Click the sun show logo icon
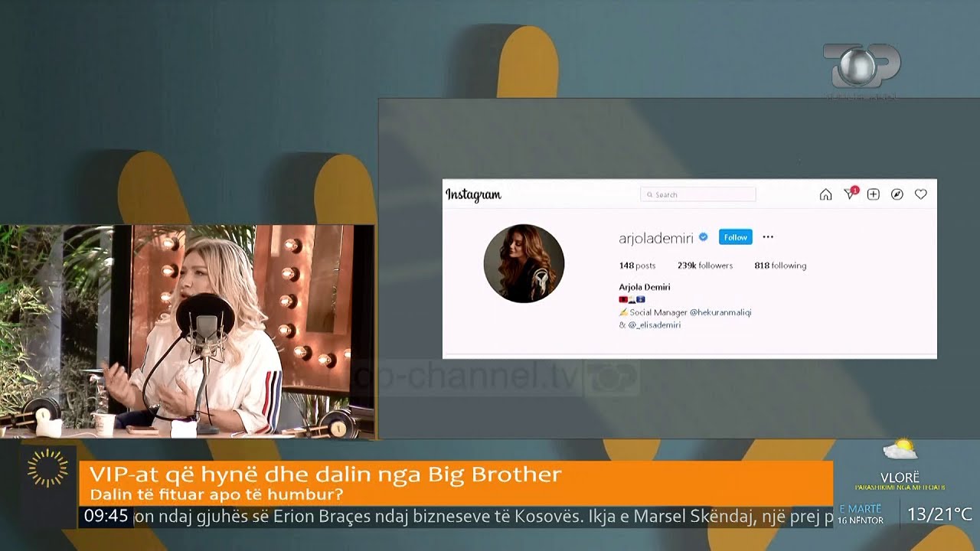The height and width of the screenshot is (551, 980). pyautogui.click(x=47, y=468)
